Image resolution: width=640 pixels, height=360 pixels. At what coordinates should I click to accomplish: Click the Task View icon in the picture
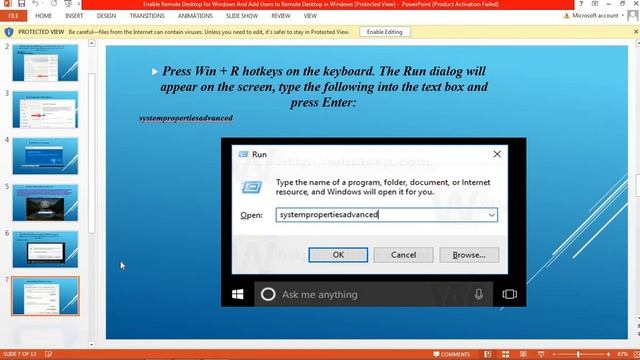pyautogui.click(x=509, y=294)
